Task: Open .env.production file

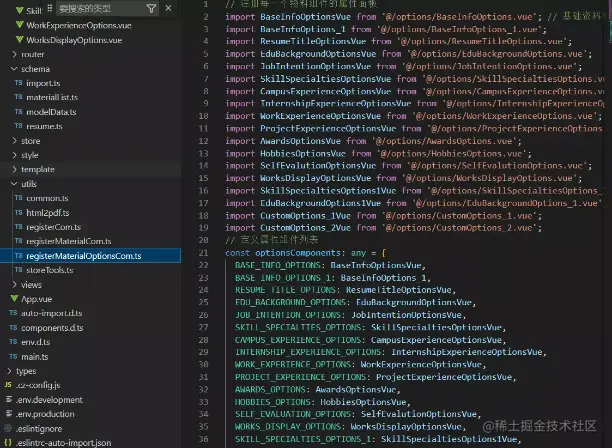Action: tap(45, 414)
